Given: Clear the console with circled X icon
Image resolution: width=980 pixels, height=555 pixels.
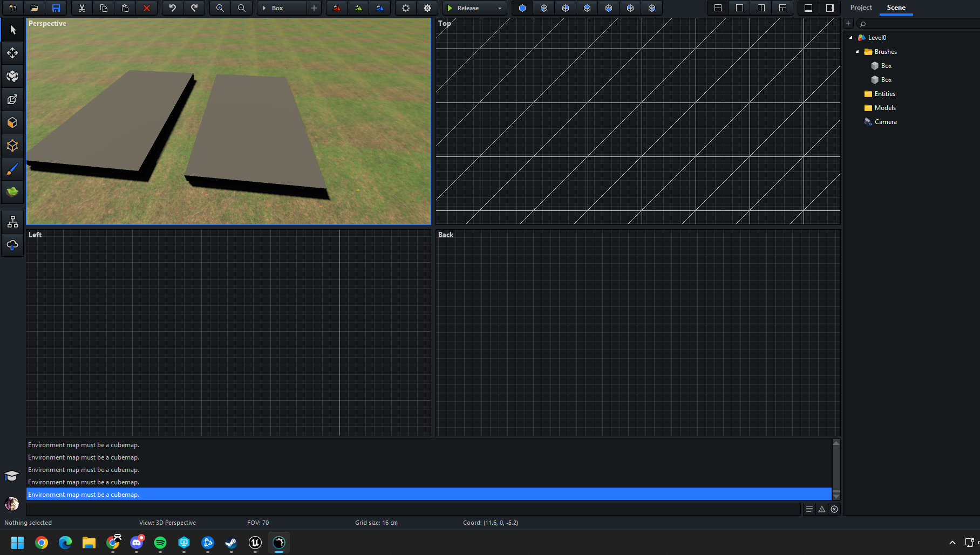Looking at the screenshot, I should (x=834, y=509).
